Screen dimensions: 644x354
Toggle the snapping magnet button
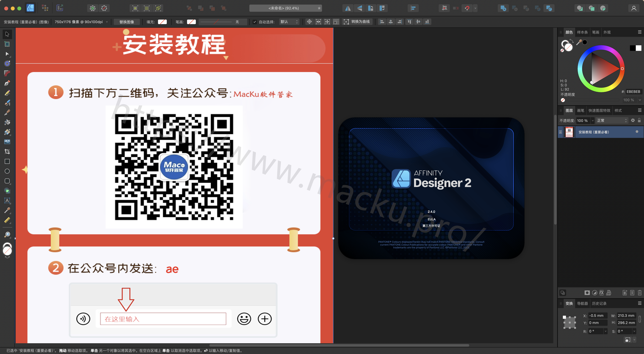coord(467,8)
